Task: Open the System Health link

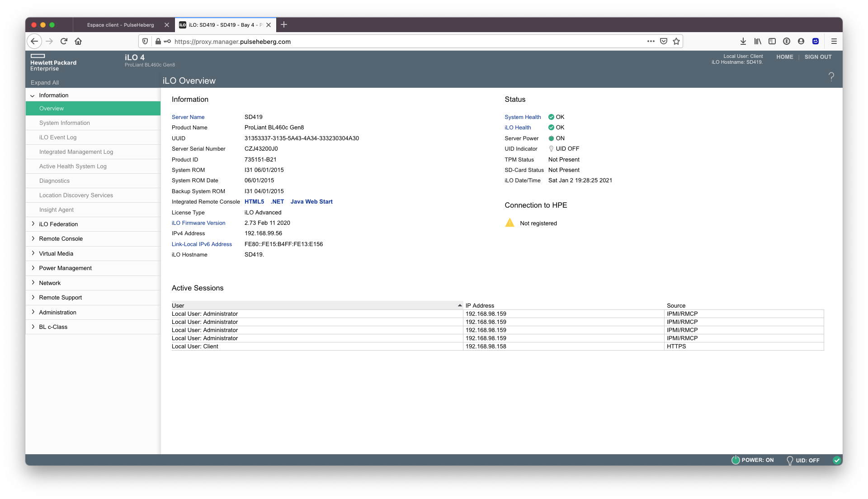Action: click(523, 117)
